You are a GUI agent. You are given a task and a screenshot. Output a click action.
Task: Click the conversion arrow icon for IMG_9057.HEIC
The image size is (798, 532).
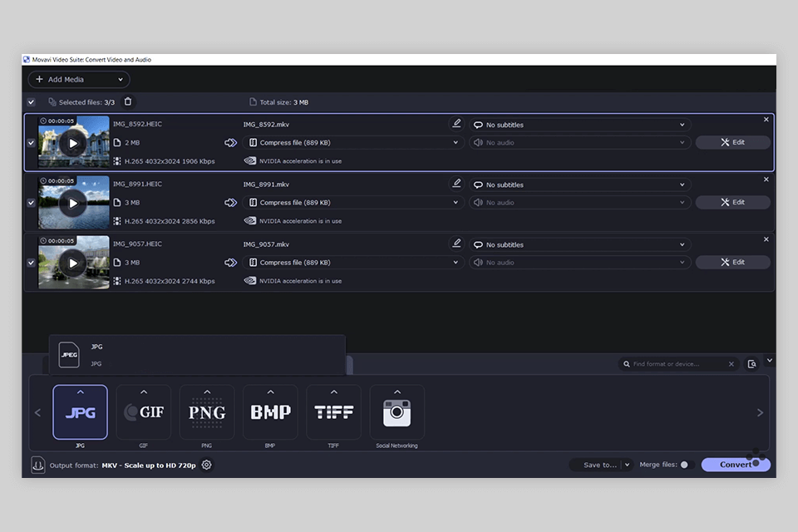(230, 263)
